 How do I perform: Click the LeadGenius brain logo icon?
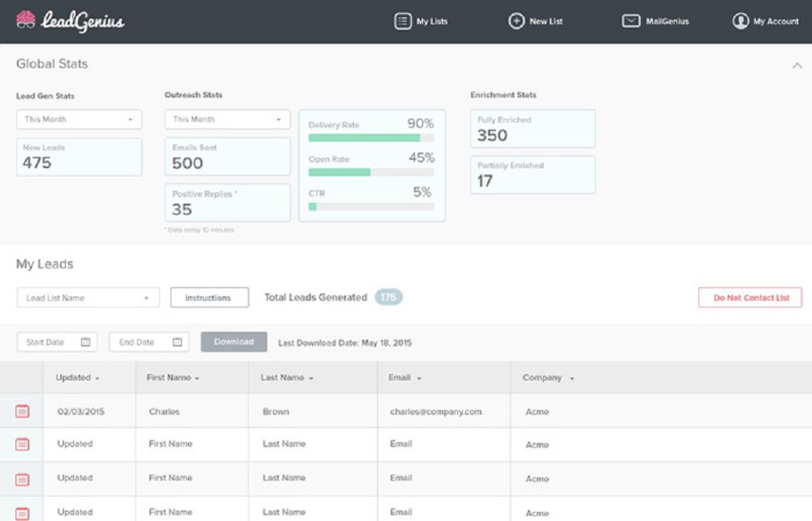pos(26,20)
